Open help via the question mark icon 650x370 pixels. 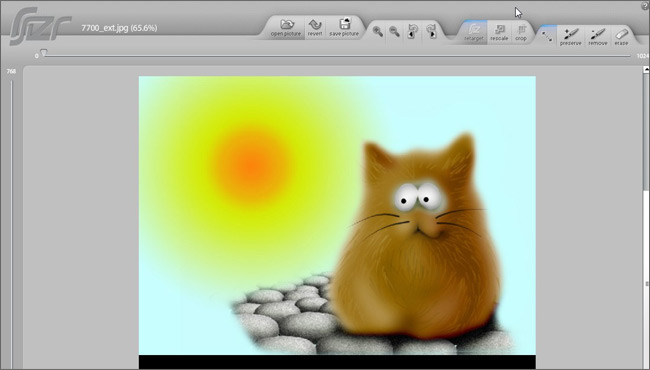coord(644,6)
